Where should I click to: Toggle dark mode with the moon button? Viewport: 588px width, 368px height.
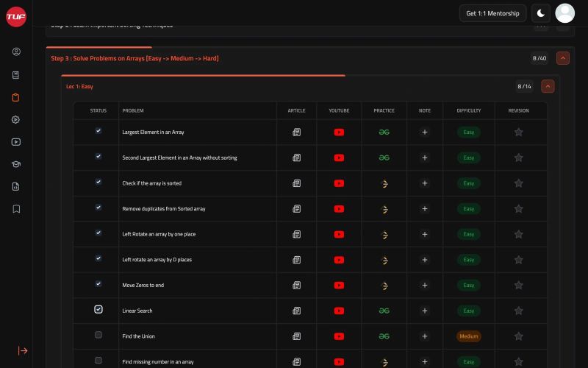coord(540,13)
